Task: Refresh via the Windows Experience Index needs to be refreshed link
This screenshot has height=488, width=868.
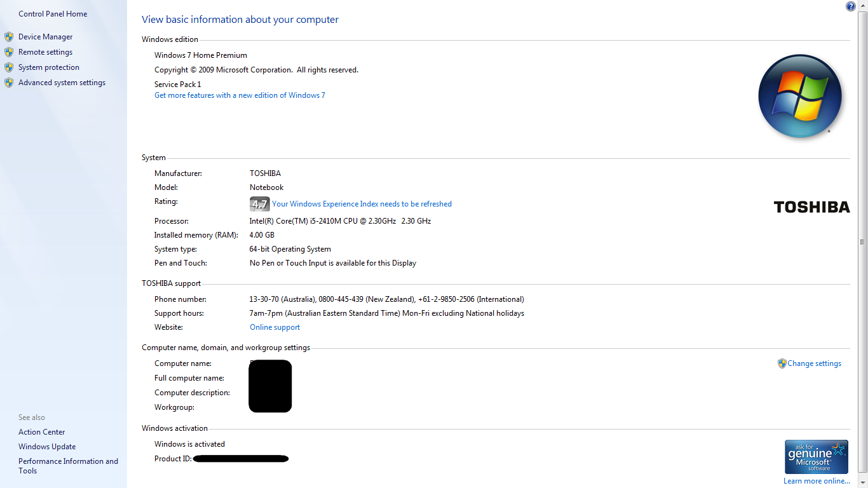Action: [x=362, y=204]
